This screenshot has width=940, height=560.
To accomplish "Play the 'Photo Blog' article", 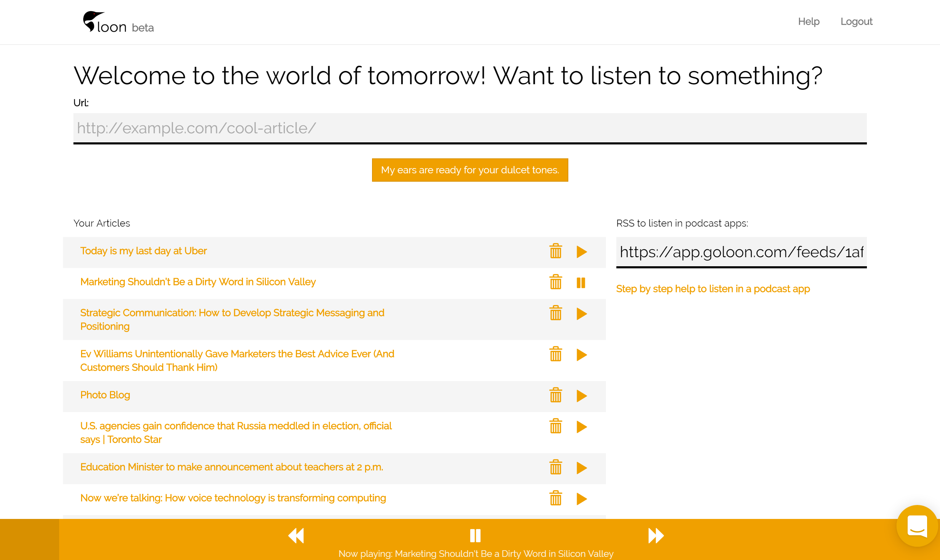I will pyautogui.click(x=582, y=396).
